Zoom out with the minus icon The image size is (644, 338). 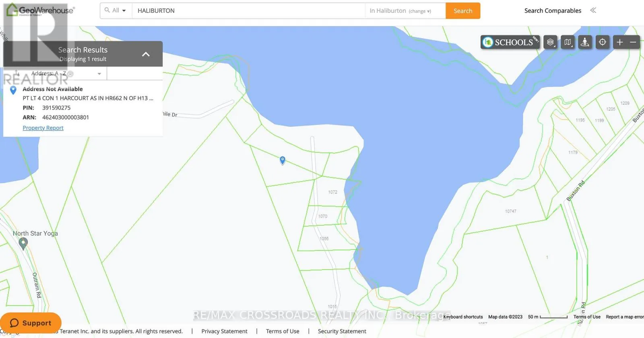633,42
